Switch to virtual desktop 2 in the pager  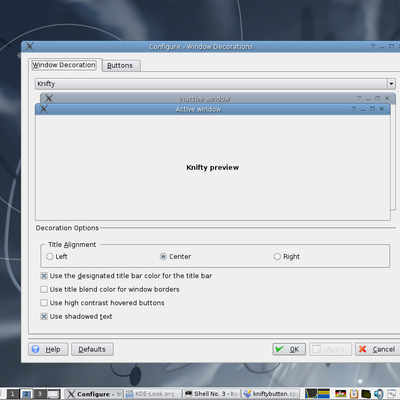coord(26,394)
